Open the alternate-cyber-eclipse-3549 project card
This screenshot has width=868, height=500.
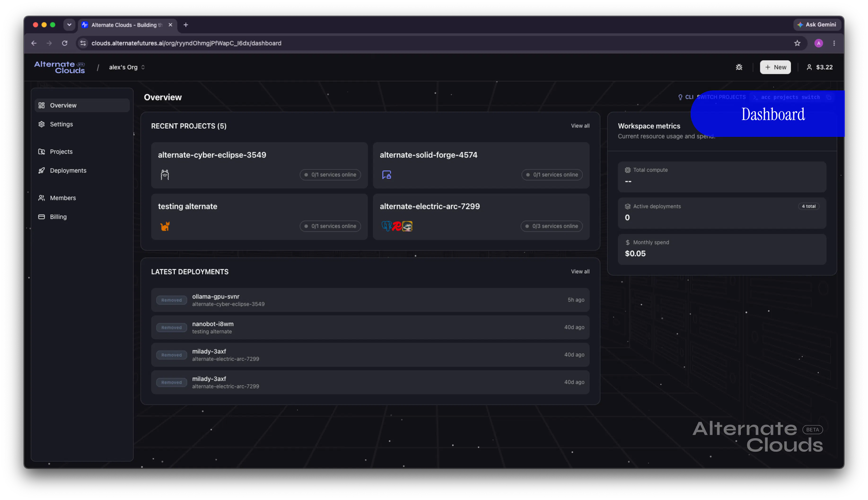(259, 165)
